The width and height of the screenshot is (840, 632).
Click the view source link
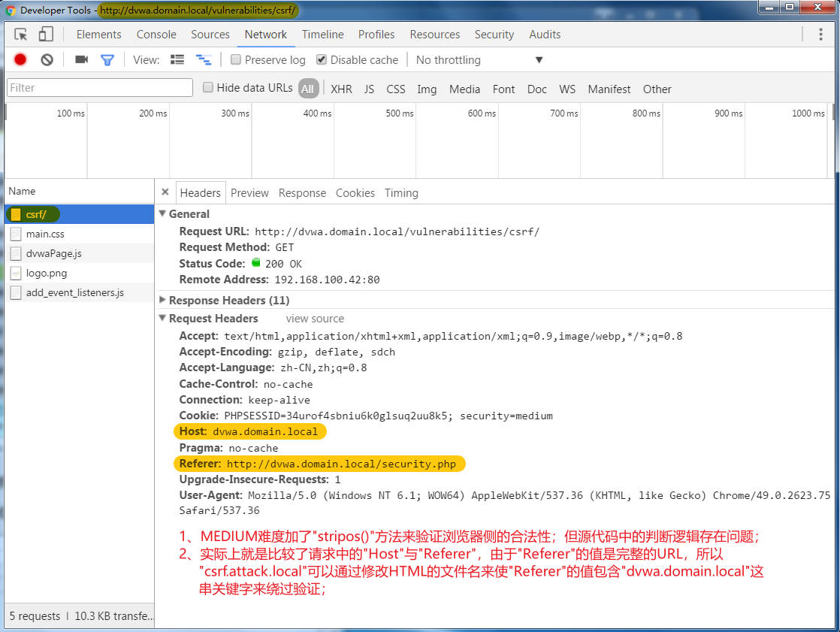click(315, 319)
